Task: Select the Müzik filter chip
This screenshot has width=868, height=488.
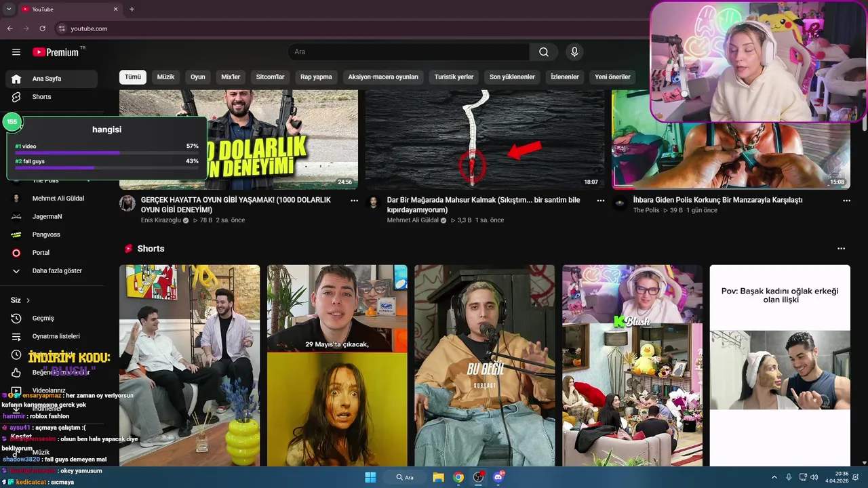Action: tap(165, 77)
